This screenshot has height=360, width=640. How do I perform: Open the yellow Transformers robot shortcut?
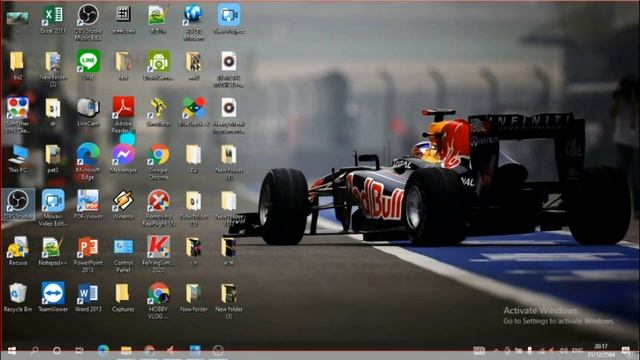point(158,112)
